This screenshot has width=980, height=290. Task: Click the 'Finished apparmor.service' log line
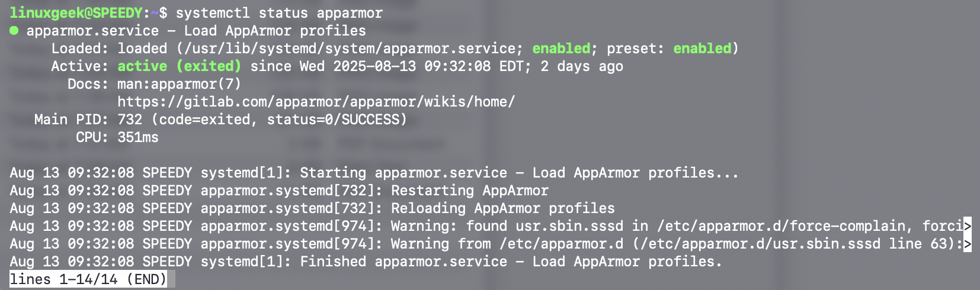click(366, 262)
